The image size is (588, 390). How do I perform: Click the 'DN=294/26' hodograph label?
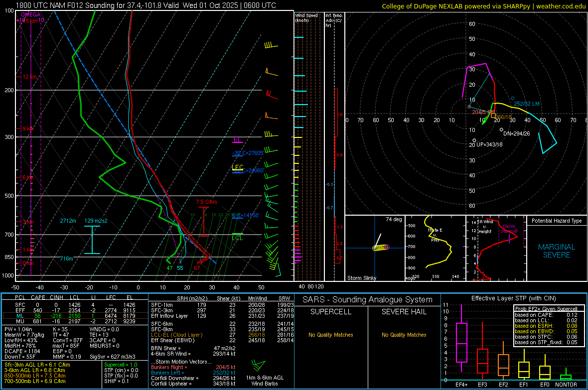point(516,133)
